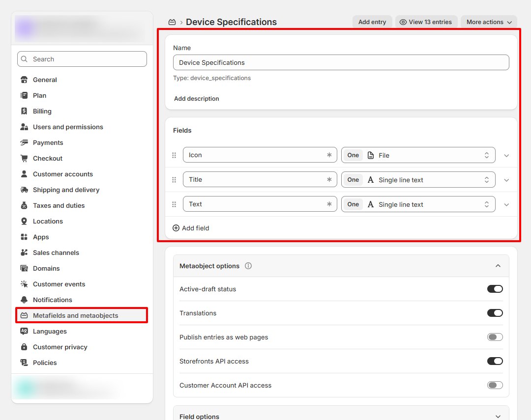Click the Policies document icon

[24, 363]
